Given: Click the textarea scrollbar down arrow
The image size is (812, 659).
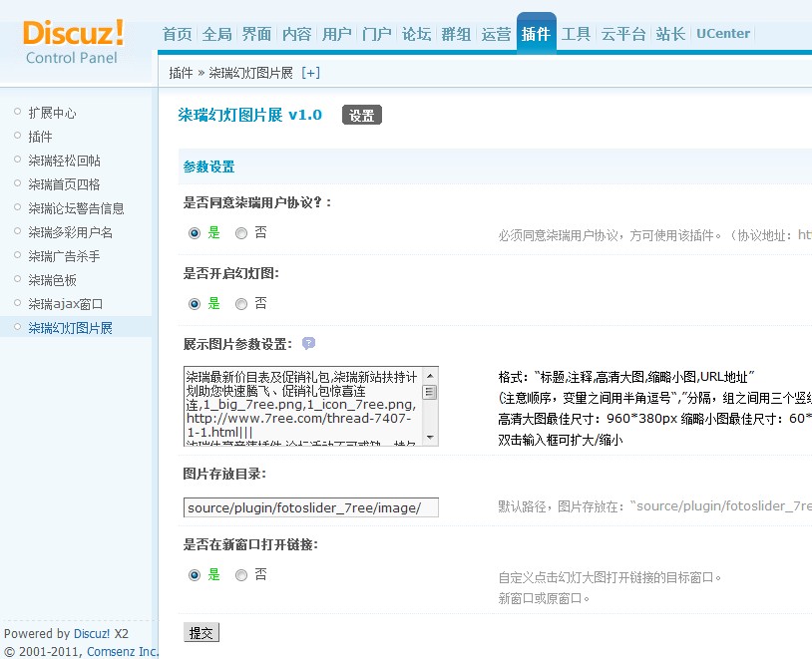Looking at the screenshot, I should pyautogui.click(x=430, y=438).
